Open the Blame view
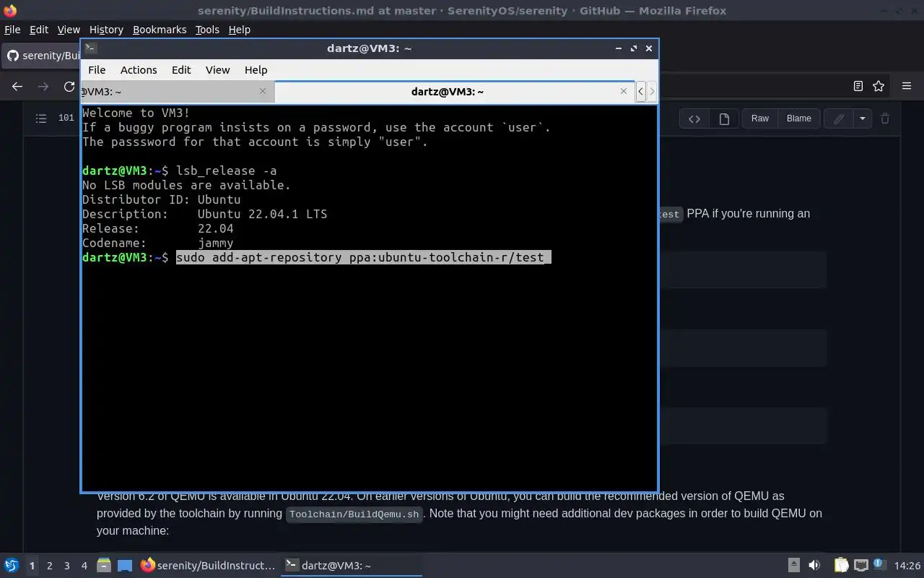Screen dimensions: 924x578 pyautogui.click(x=798, y=118)
